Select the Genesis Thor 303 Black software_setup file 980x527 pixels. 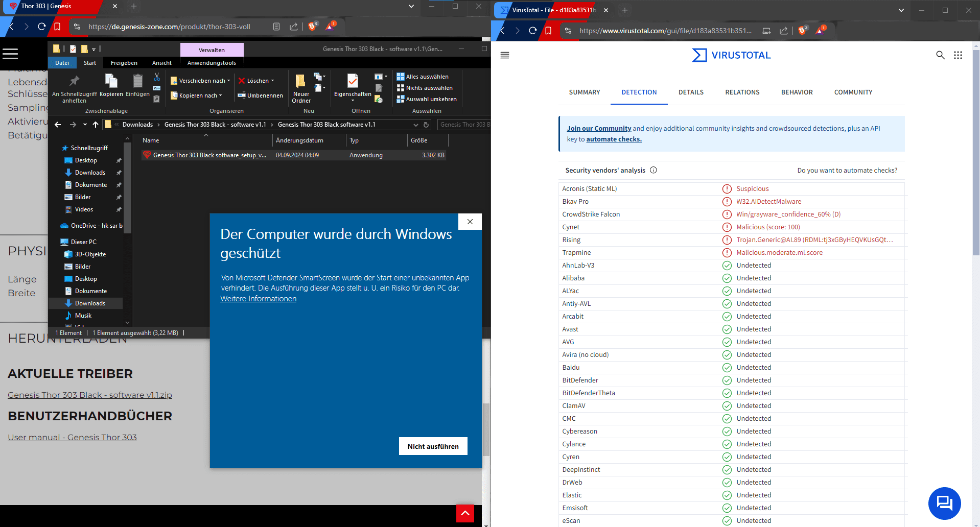[x=294, y=155]
